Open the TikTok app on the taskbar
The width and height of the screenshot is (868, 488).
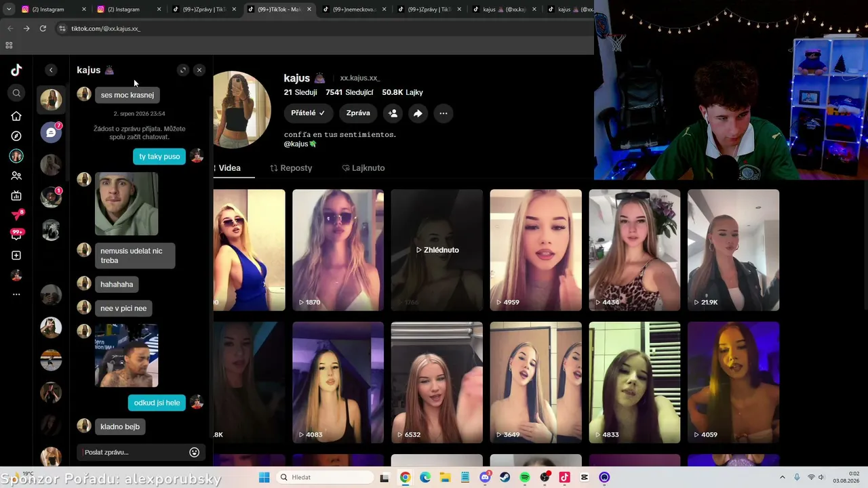564,477
